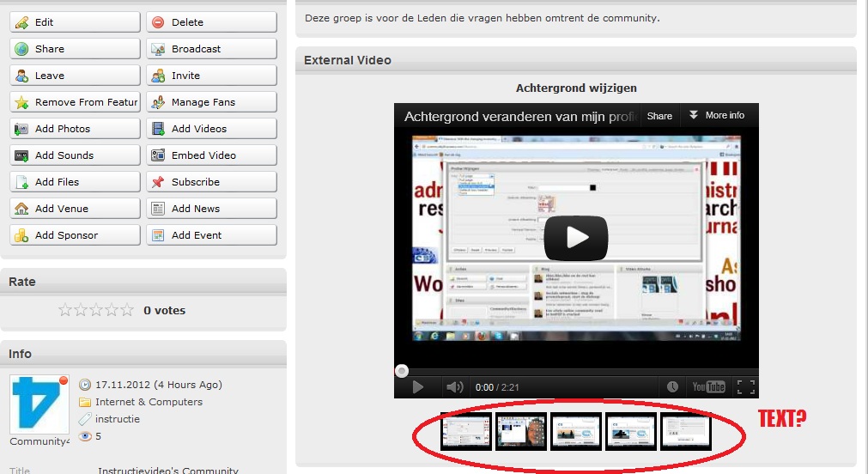The width and height of the screenshot is (868, 474).
Task: Click the Embed Video button
Action: pos(211,155)
